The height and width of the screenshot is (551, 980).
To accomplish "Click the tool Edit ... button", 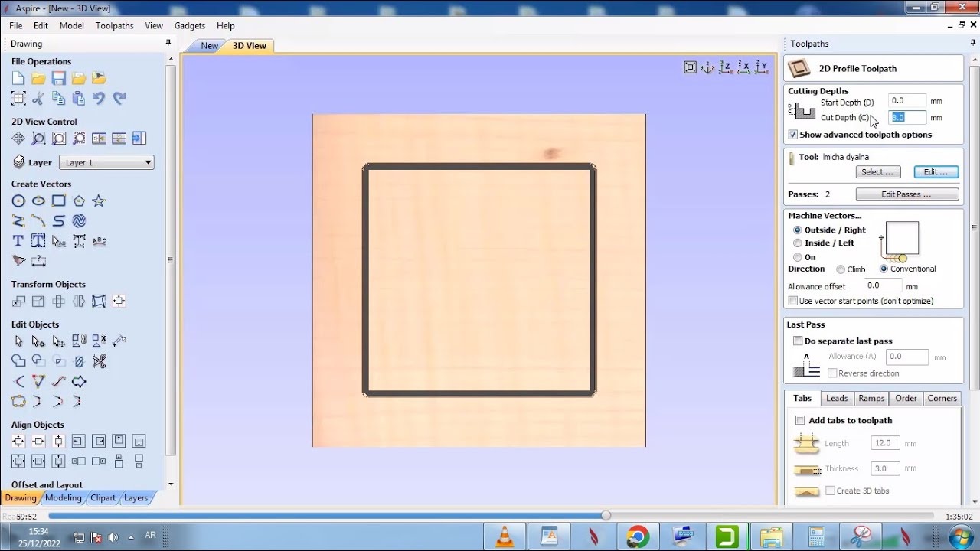I will pos(936,172).
